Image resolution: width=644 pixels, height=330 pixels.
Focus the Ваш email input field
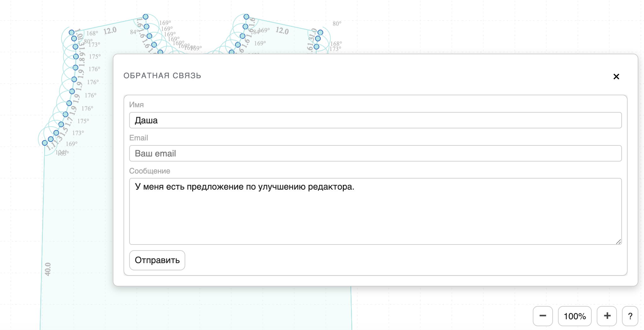(375, 153)
